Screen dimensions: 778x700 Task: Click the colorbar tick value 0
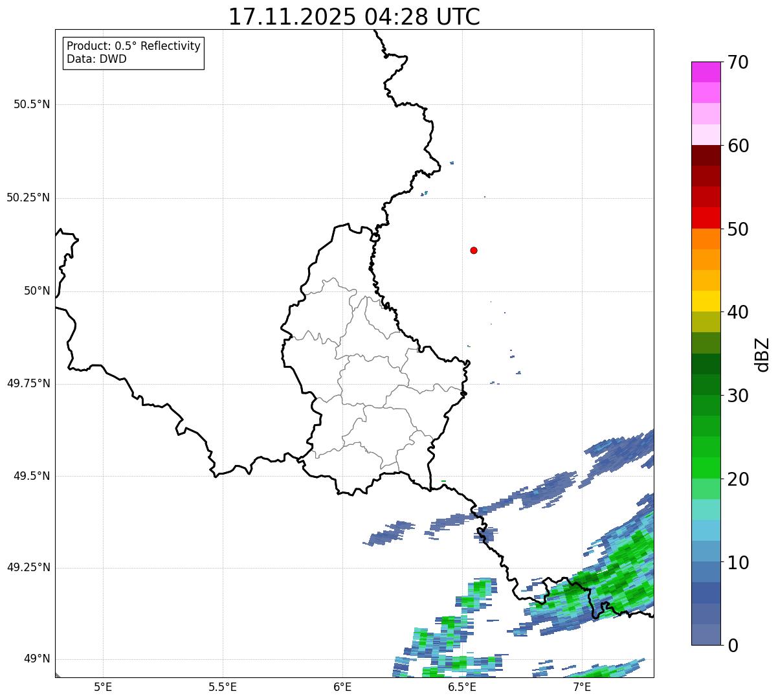coord(732,646)
